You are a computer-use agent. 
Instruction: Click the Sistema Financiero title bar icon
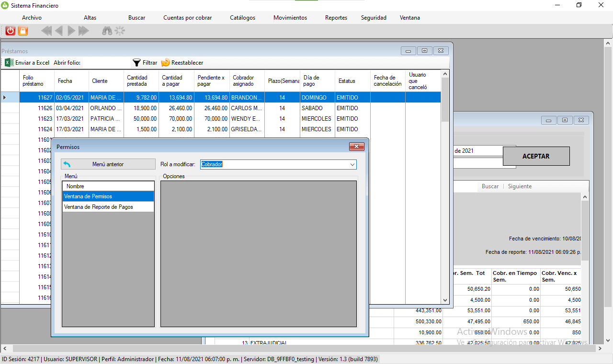click(x=5, y=5)
